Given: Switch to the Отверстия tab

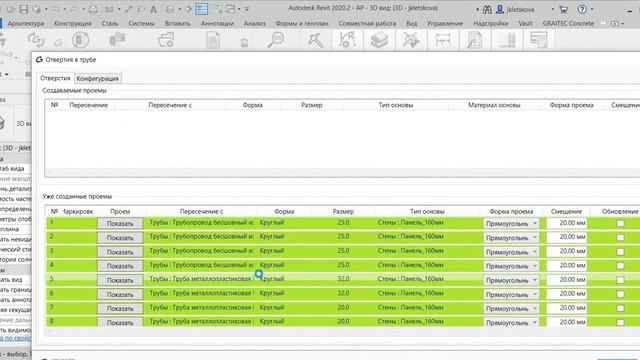Looking at the screenshot, I should click(x=55, y=78).
